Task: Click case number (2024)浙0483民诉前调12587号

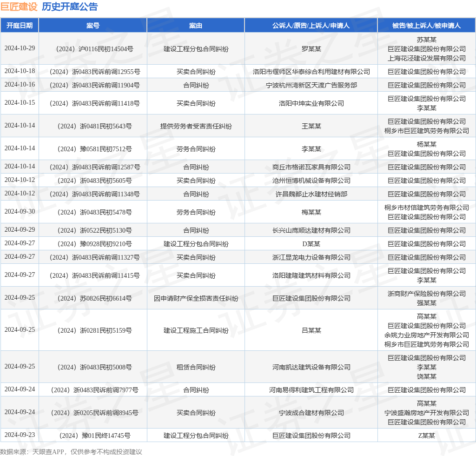Action: click(95, 168)
